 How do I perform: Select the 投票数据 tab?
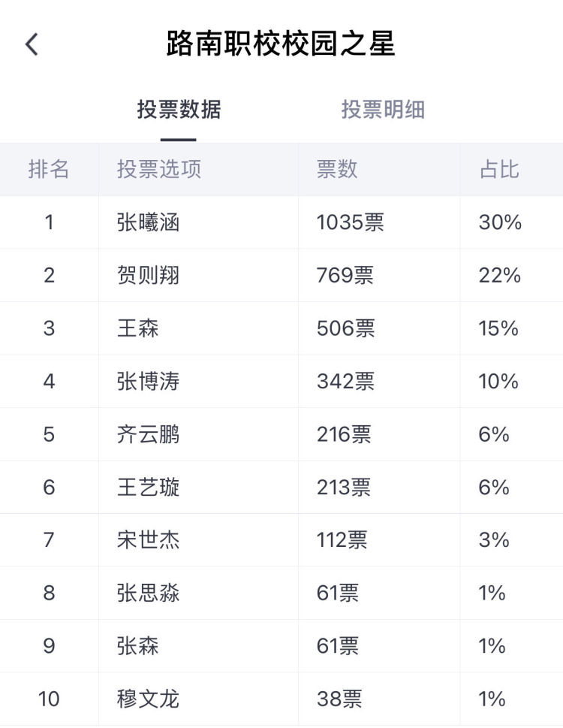[x=179, y=110]
